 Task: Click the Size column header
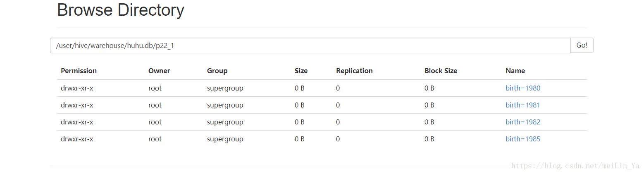[301, 71]
